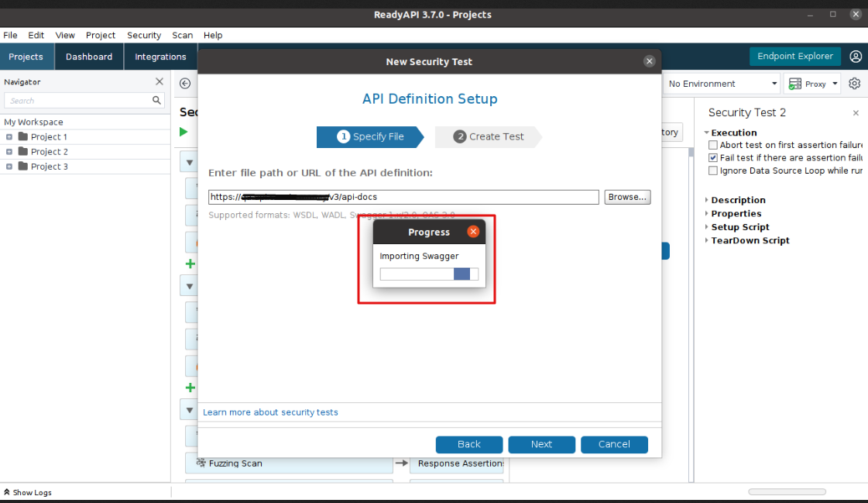Screen dimensions: 868x503
Task: Open the Edit menu
Action: tap(36, 35)
